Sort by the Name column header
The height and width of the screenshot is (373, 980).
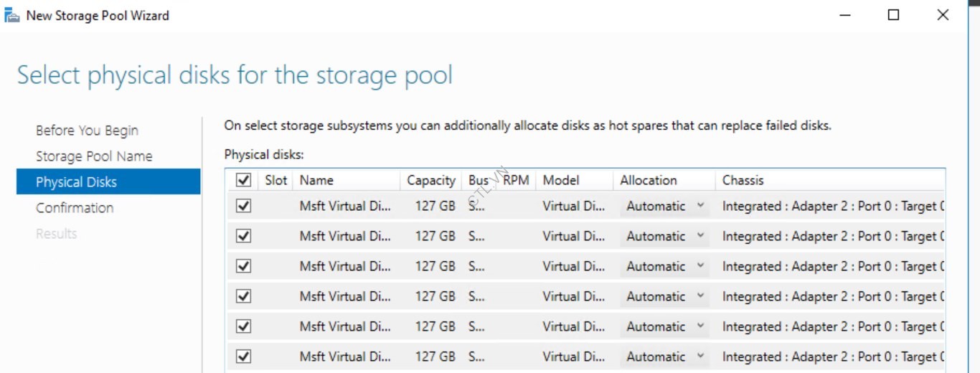tap(347, 180)
